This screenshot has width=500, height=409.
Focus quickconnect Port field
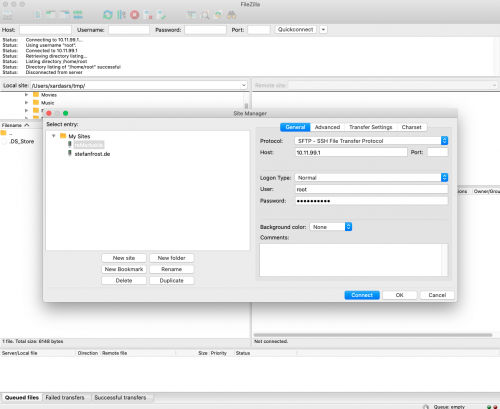pyautogui.click(x=259, y=30)
